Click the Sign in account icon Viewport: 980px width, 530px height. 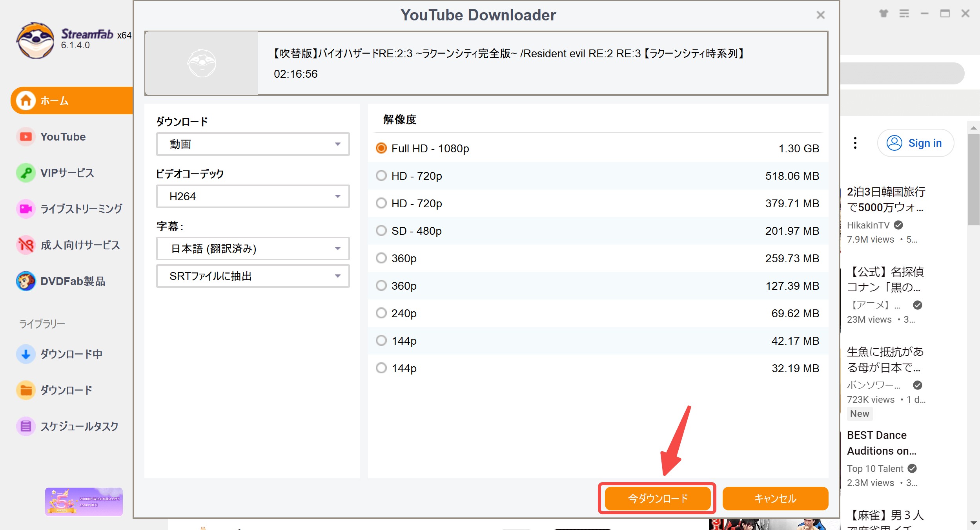894,143
